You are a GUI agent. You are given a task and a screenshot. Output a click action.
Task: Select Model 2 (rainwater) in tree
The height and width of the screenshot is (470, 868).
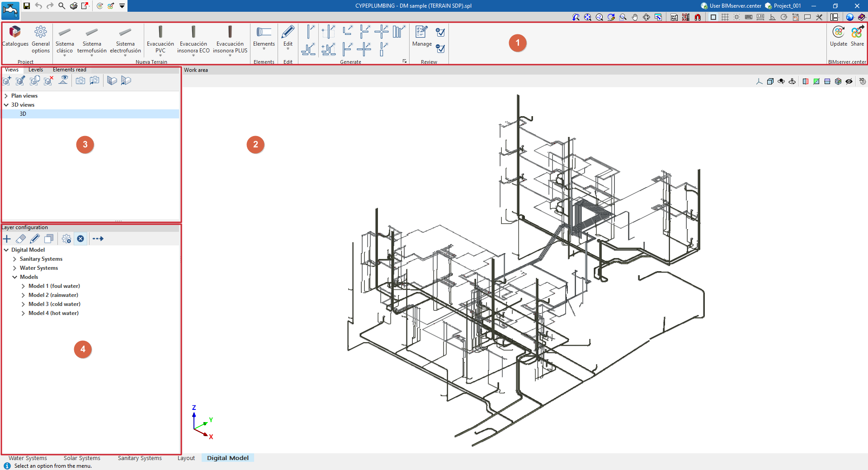[53, 295]
